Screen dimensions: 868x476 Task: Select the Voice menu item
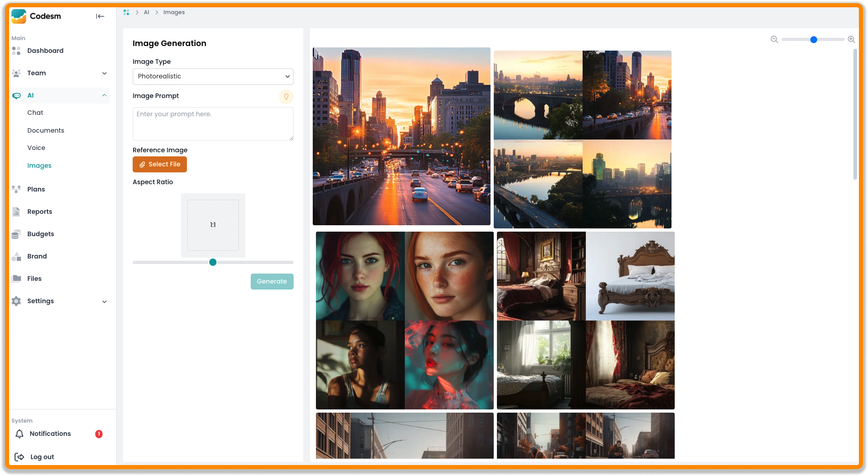tap(36, 148)
